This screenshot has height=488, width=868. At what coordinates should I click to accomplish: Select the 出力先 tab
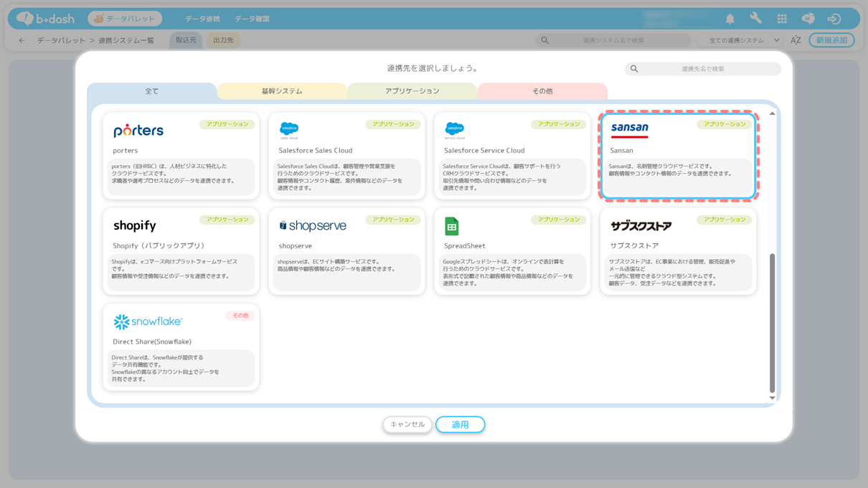223,40
